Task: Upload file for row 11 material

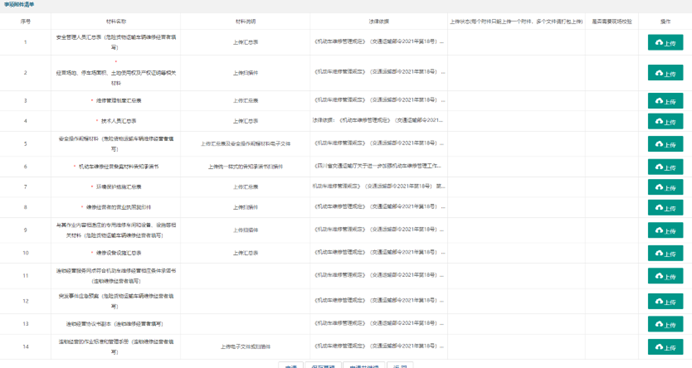Action: 665,276
